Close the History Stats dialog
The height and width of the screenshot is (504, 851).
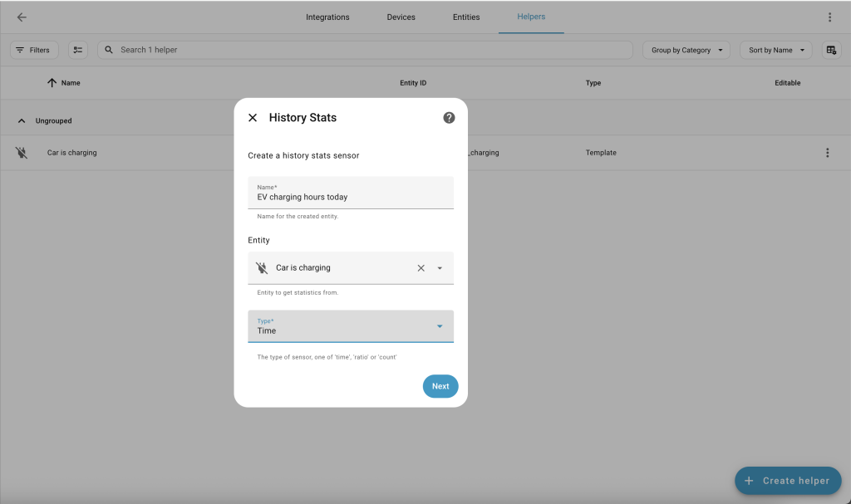click(x=253, y=118)
